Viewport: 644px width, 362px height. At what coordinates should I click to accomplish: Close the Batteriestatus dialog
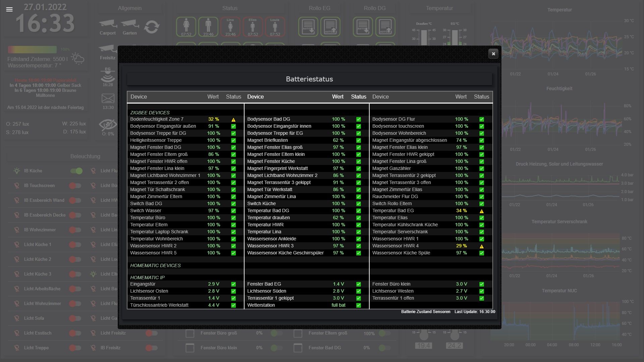[493, 54]
